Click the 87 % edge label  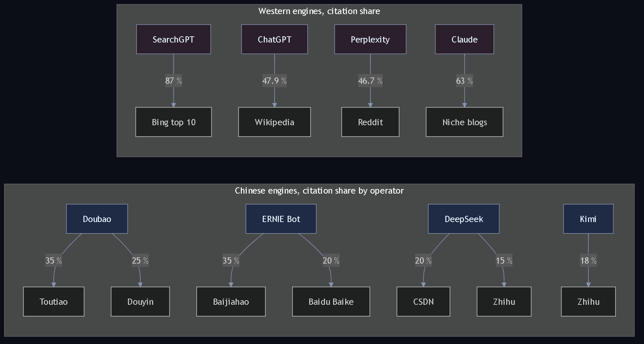[x=173, y=81]
